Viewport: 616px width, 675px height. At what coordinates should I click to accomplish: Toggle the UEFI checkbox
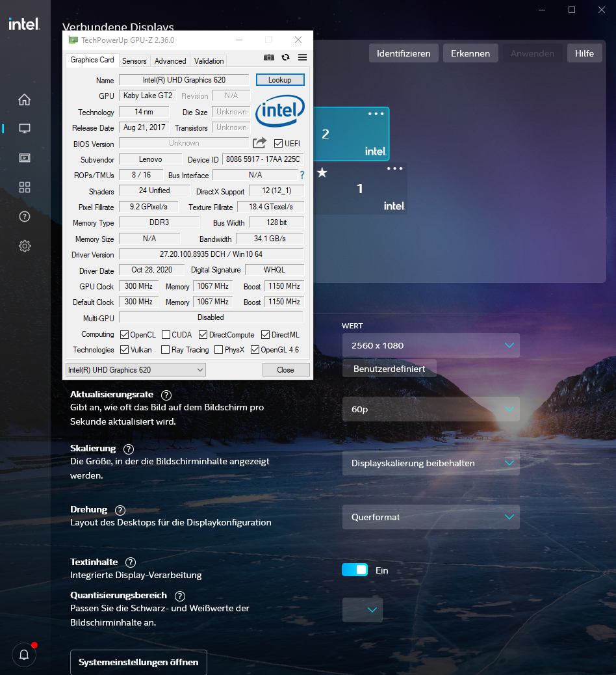[278, 143]
